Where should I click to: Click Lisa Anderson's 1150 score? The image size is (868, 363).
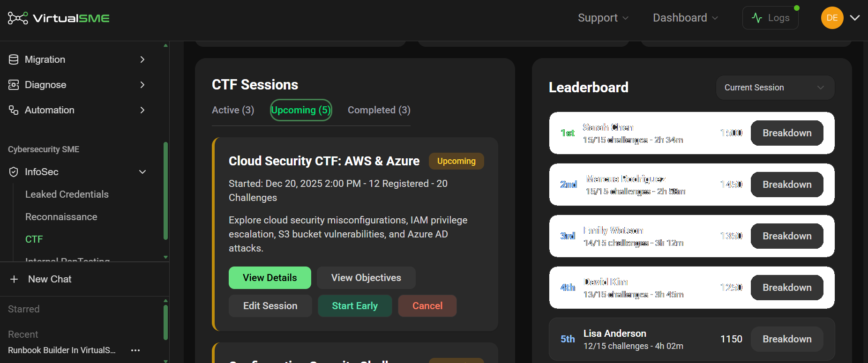[731, 339]
